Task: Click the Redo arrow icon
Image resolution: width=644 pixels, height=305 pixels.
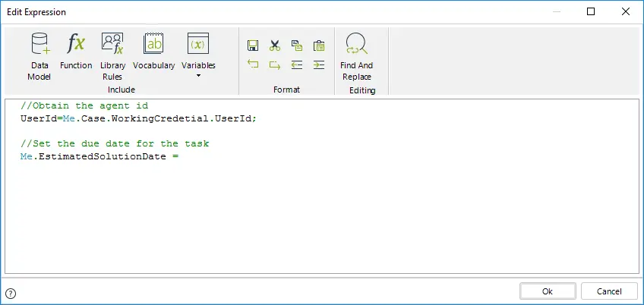Action: (275, 64)
